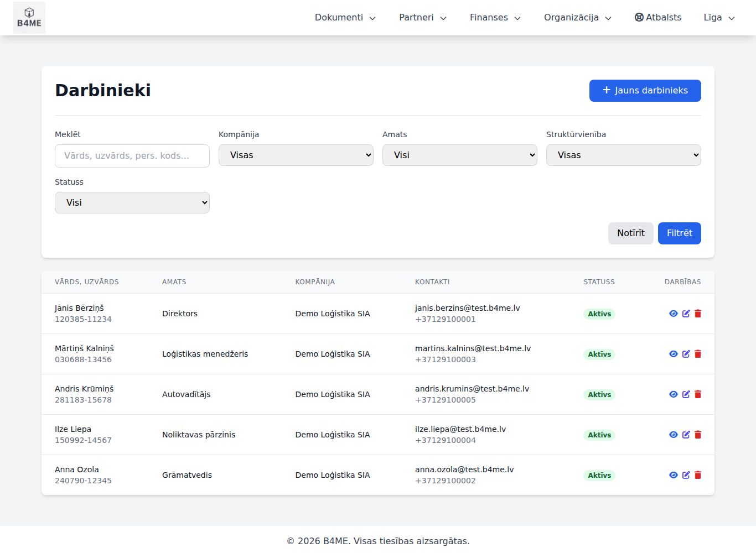This screenshot has width=756, height=553.
Task: Edit Mārtiņš Kalniņš record via pencil icon
Action: [x=686, y=354]
